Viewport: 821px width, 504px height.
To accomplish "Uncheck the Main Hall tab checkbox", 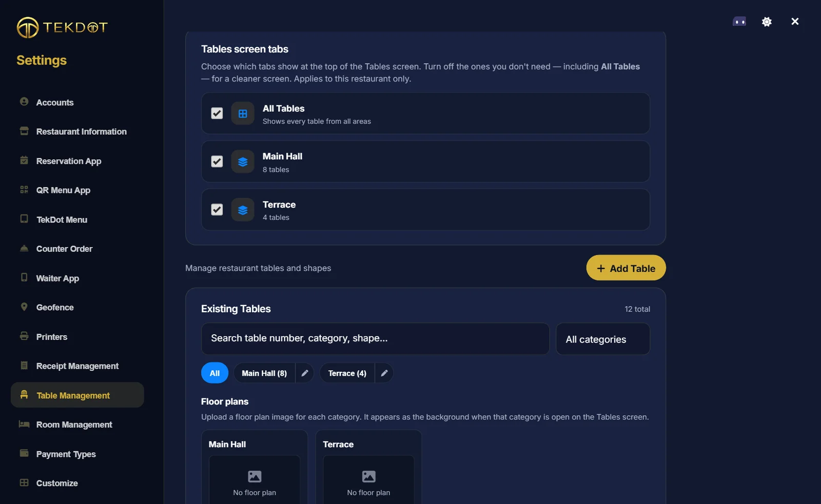I will [x=217, y=162].
